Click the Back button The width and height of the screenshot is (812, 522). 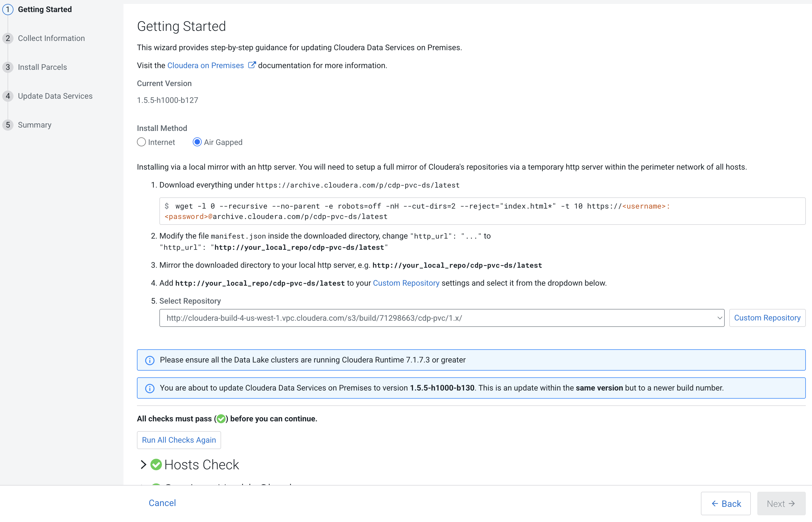pos(726,504)
